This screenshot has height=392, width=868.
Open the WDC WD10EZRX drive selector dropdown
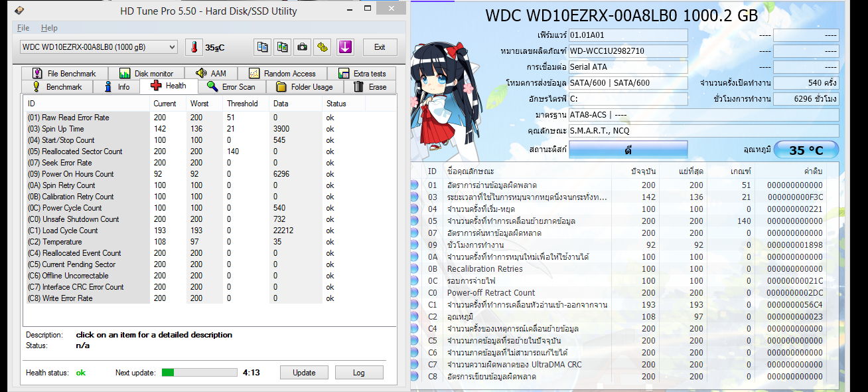click(x=98, y=47)
